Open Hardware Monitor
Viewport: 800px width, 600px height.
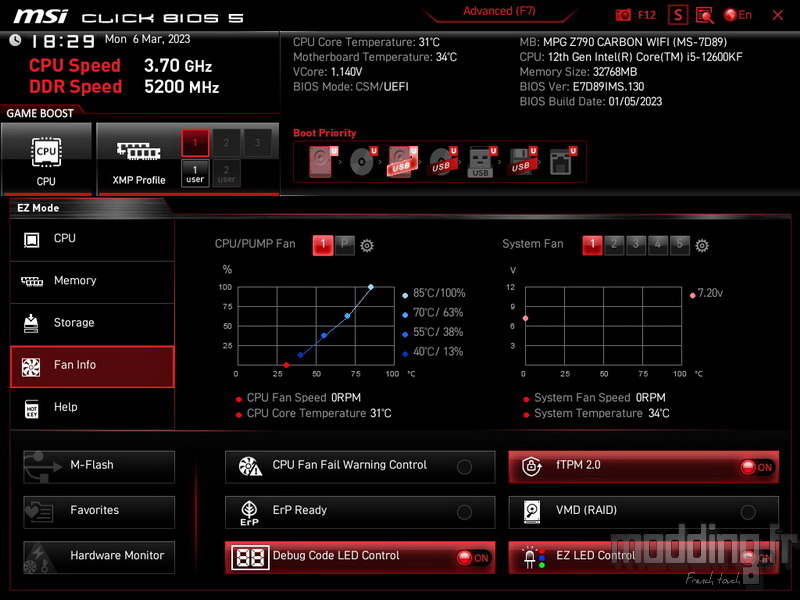pos(99,557)
